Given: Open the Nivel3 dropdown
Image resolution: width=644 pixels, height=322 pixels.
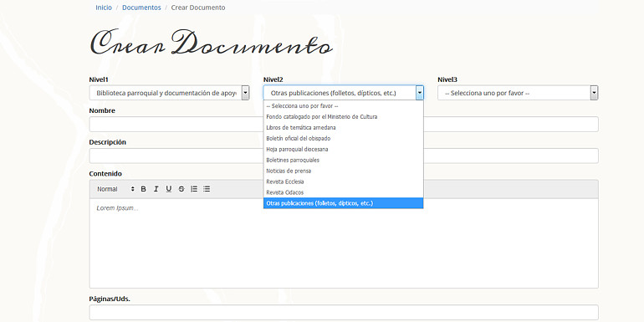Looking at the screenshot, I should point(518,93).
